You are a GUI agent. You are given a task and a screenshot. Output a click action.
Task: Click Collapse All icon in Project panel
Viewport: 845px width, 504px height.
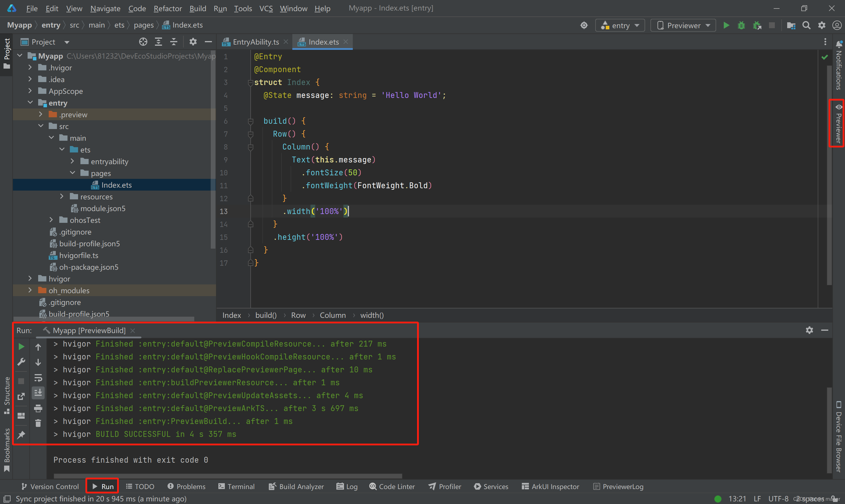[174, 42]
